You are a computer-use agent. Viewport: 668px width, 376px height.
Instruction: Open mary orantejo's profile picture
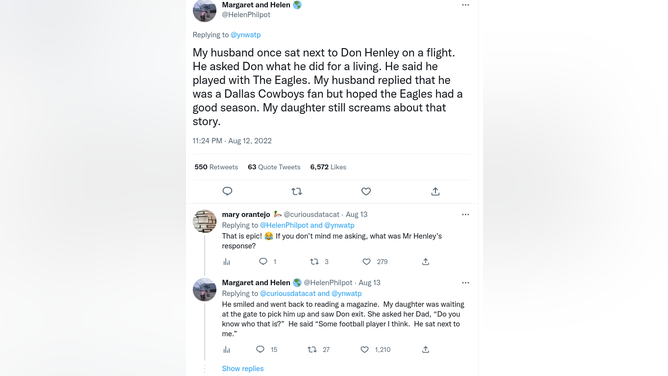pyautogui.click(x=204, y=221)
